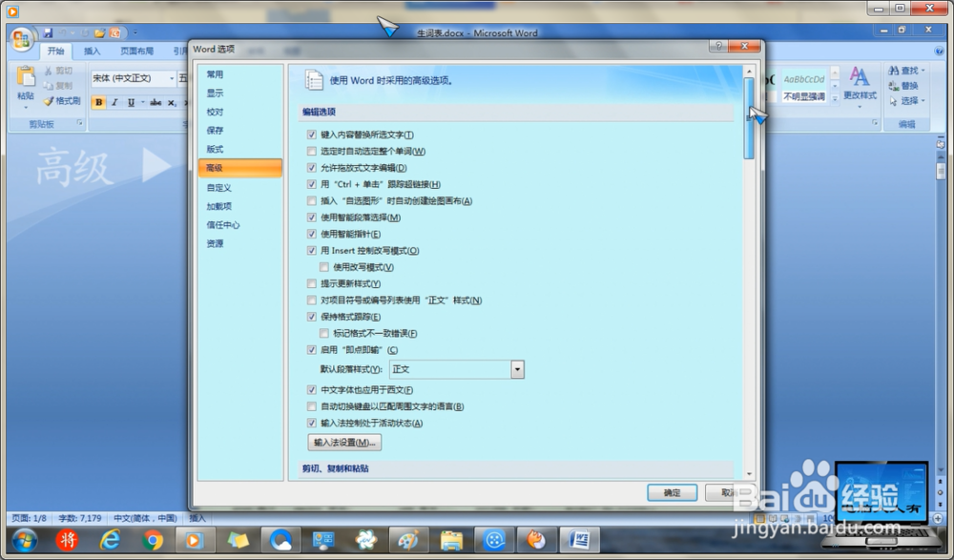
Task: Open the Windows Start button
Action: point(25,540)
